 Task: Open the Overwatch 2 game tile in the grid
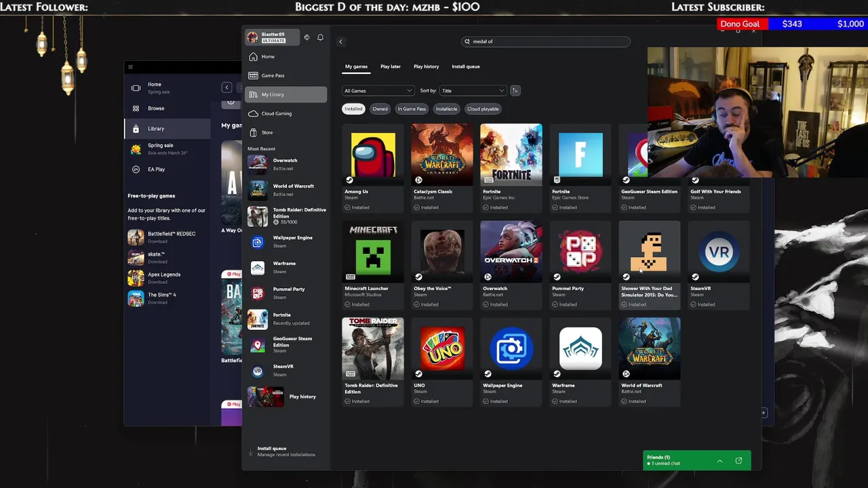511,264
